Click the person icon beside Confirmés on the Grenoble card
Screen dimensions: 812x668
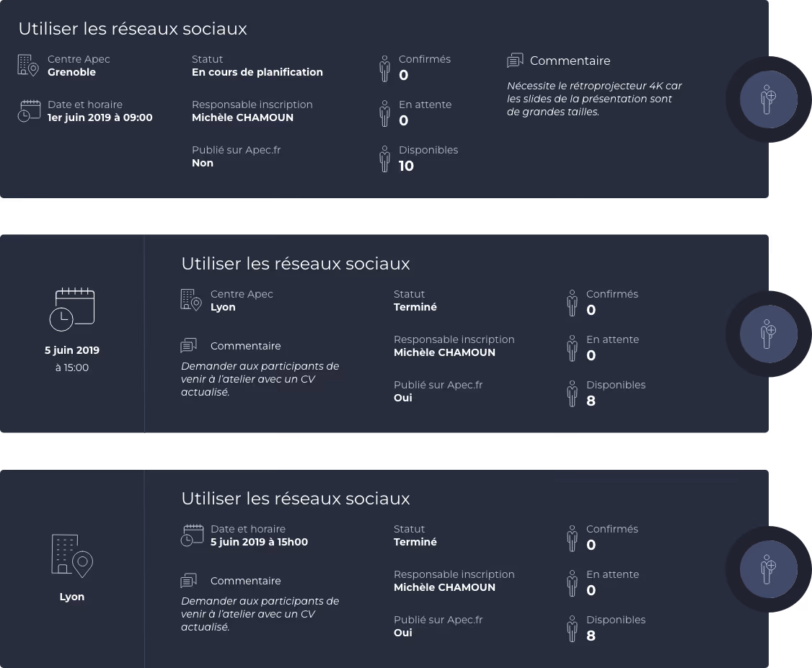tap(384, 68)
